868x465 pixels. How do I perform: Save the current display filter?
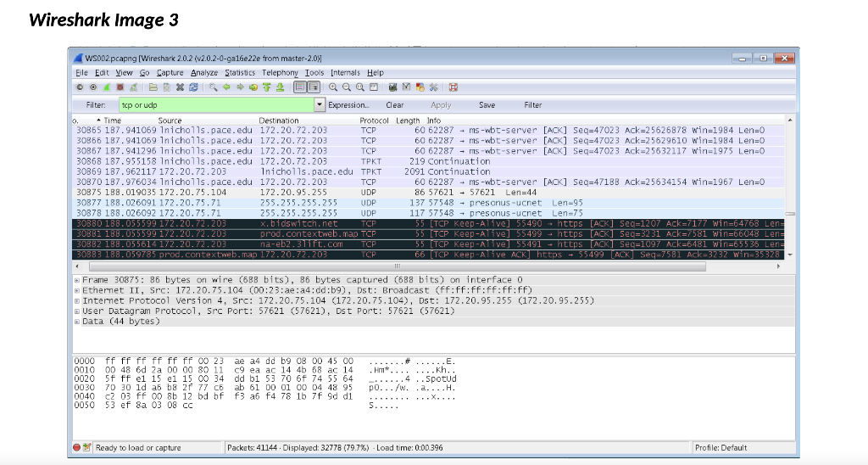click(487, 104)
